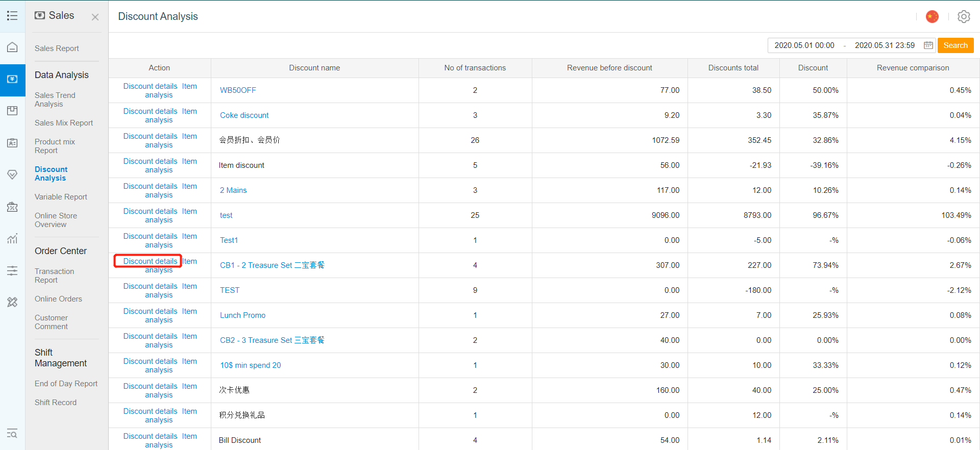Open the Lunch Promo discount link

[x=242, y=315]
